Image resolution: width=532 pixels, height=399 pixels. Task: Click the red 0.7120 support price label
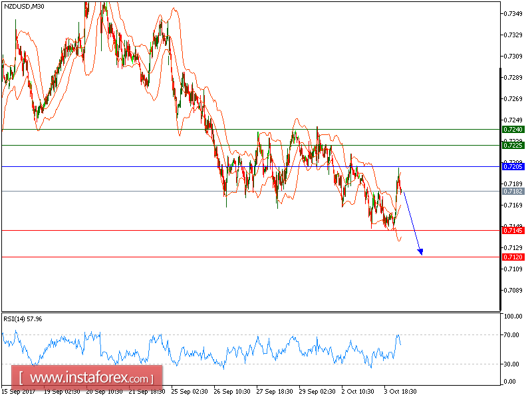(x=514, y=256)
